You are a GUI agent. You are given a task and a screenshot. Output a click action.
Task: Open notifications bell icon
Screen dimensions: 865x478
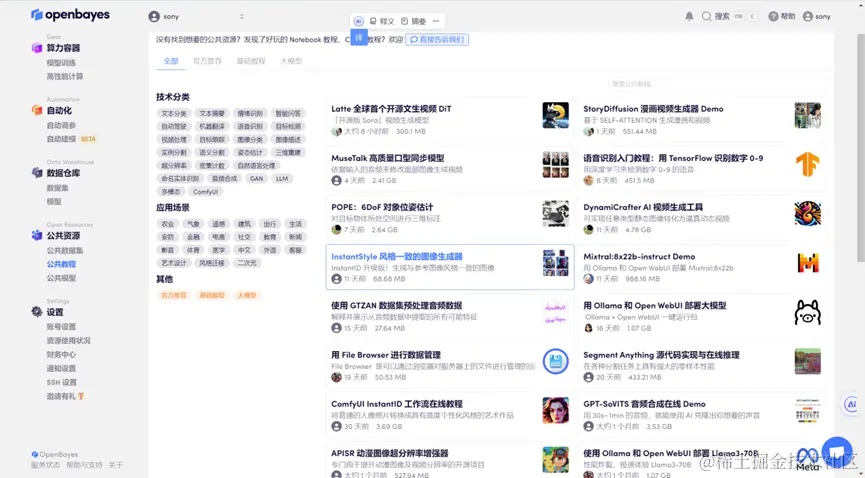coord(689,17)
